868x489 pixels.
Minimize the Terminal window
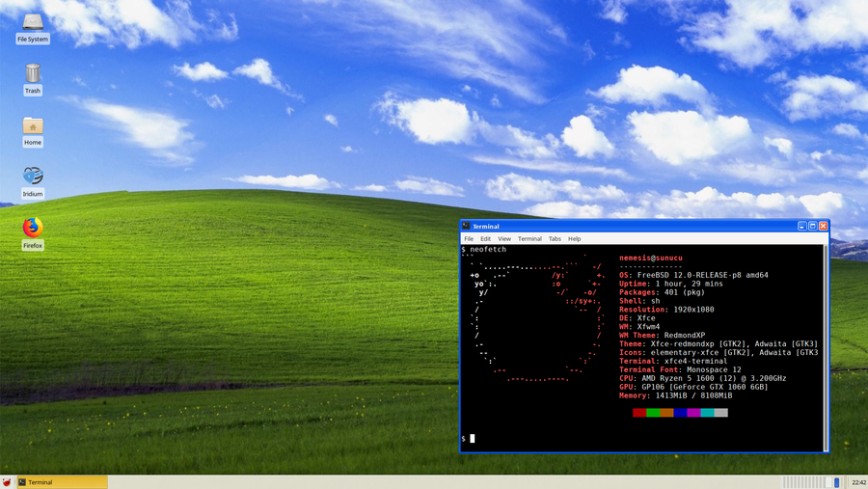coord(802,226)
